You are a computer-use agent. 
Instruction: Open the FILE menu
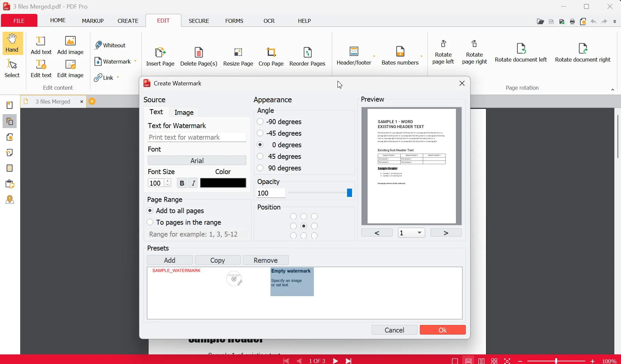(19, 21)
